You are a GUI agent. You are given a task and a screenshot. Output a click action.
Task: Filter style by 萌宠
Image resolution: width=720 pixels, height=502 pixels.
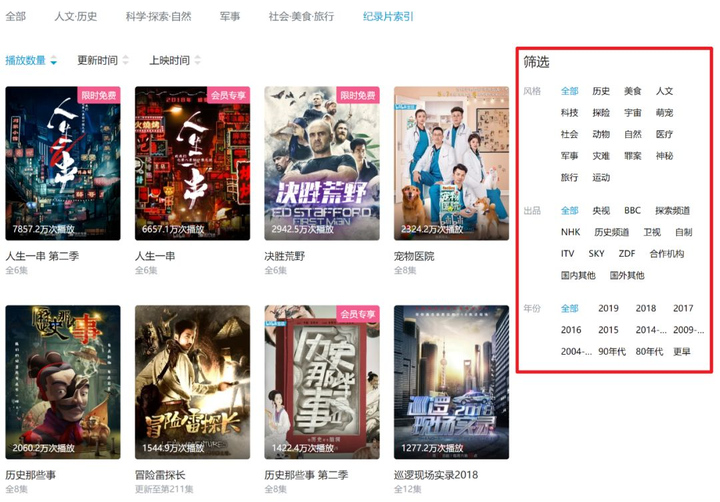(664, 113)
